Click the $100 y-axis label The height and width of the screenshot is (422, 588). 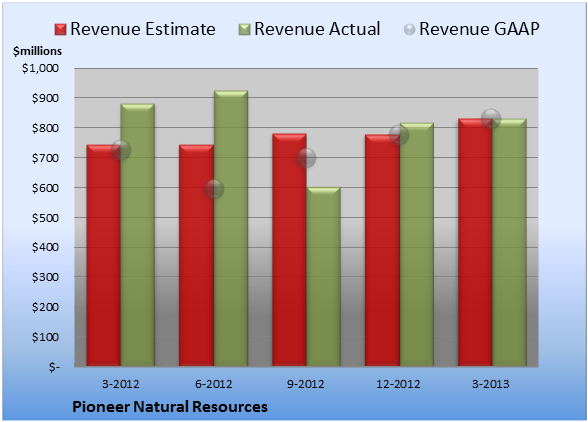[45, 337]
